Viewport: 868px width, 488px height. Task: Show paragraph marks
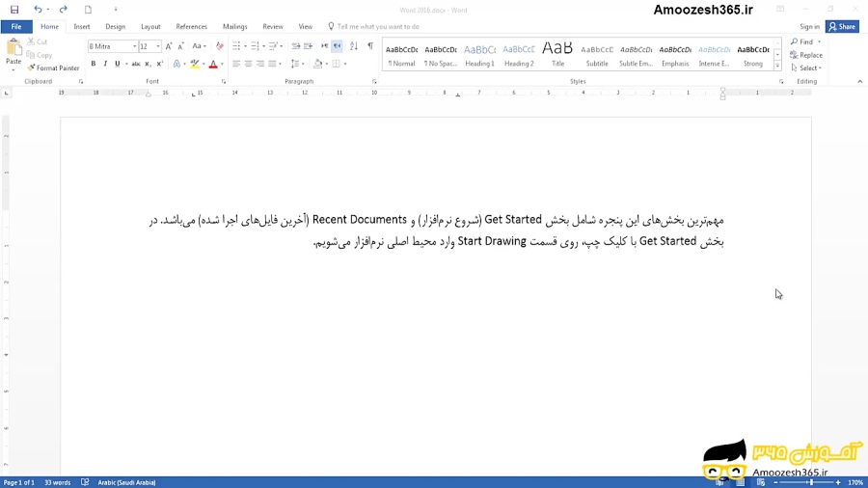click(370, 46)
